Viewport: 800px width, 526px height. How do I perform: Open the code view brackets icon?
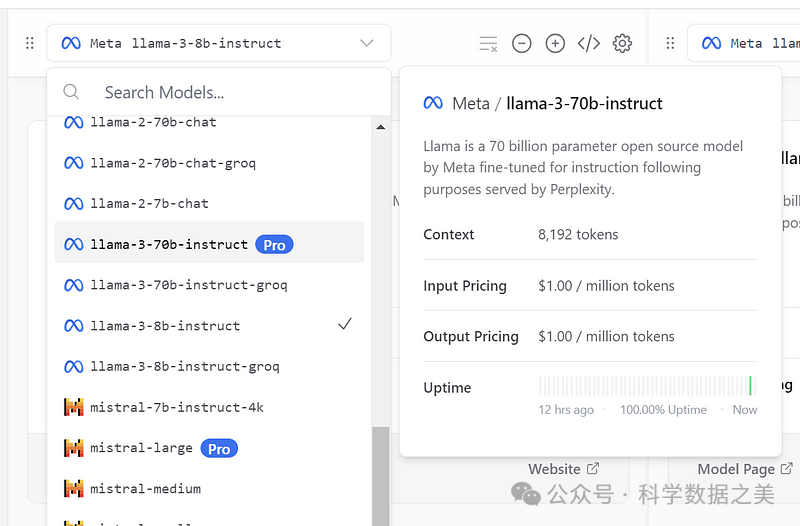[589, 43]
